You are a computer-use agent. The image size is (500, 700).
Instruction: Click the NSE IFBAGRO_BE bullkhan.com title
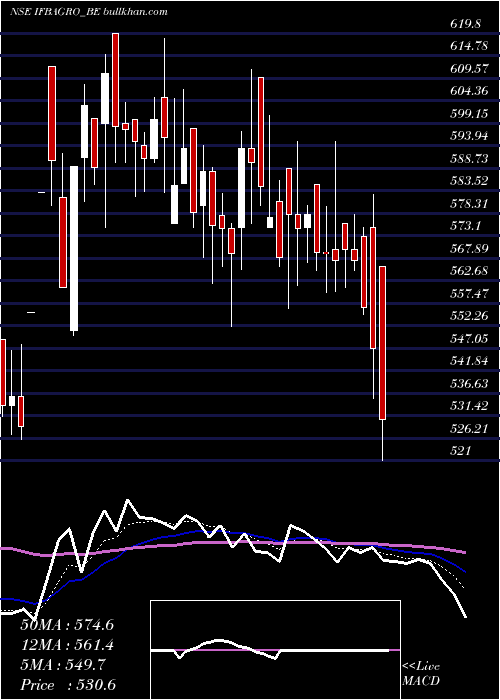click(89, 11)
